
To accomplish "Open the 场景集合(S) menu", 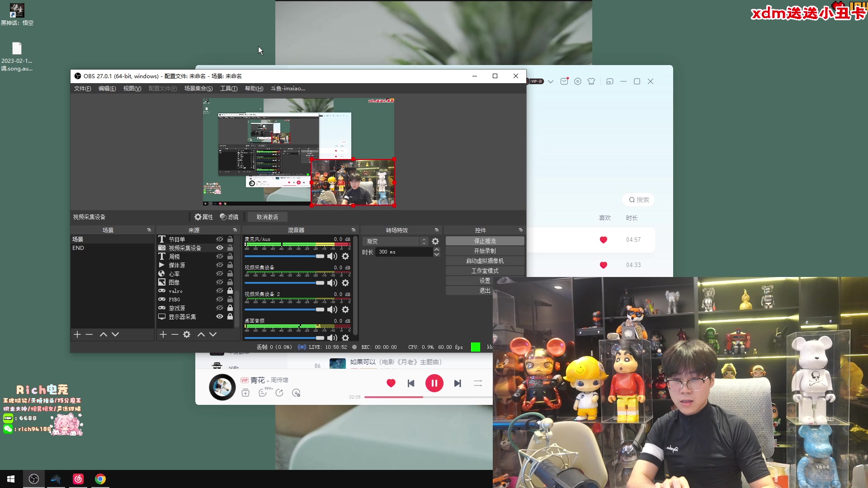I will pos(198,89).
